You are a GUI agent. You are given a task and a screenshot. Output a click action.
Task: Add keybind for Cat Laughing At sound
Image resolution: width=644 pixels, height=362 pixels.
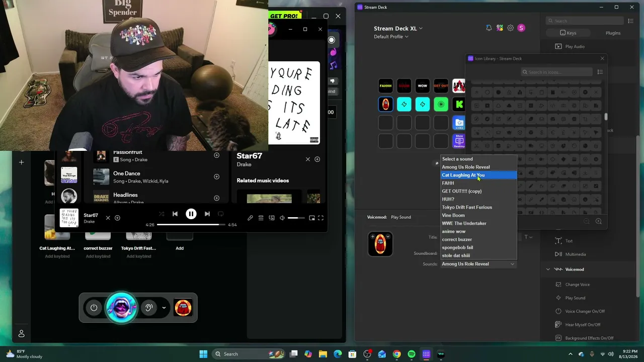click(57, 256)
